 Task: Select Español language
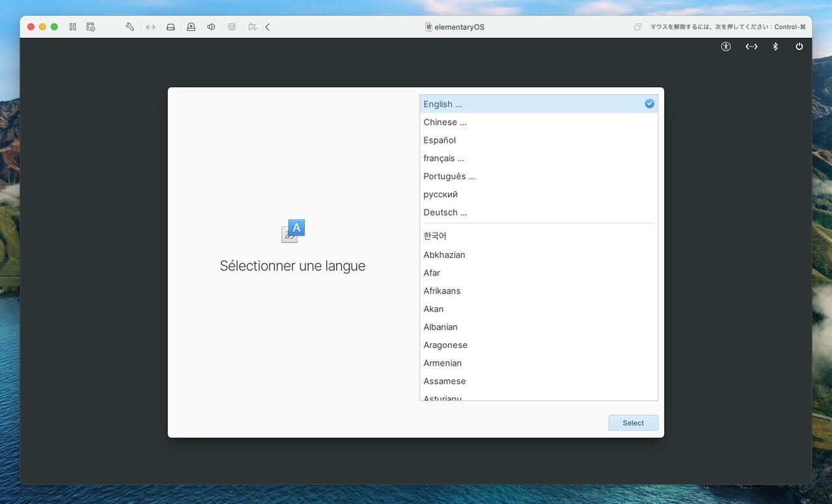(x=539, y=140)
